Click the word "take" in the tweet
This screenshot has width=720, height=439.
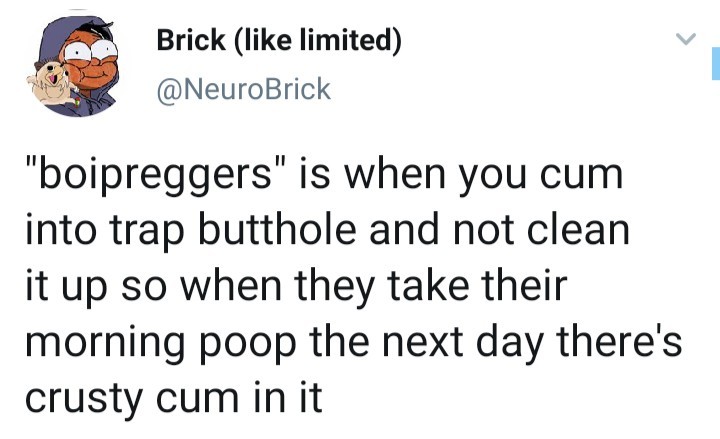[428, 286]
